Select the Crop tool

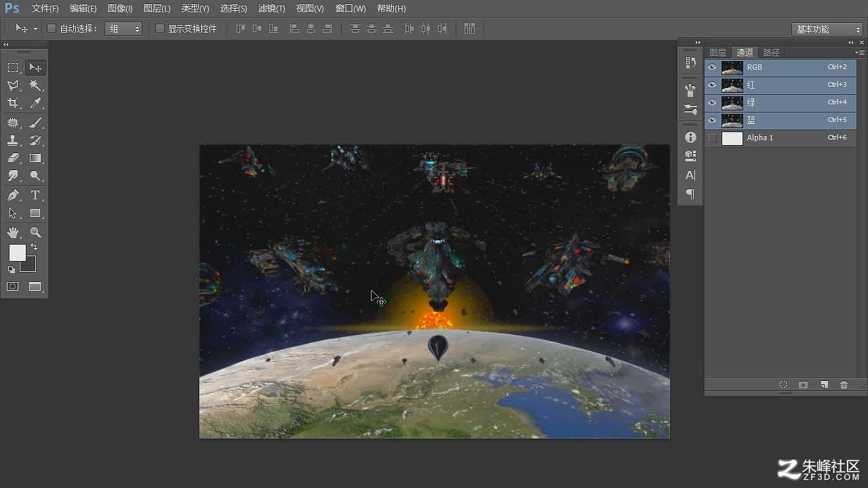click(13, 103)
